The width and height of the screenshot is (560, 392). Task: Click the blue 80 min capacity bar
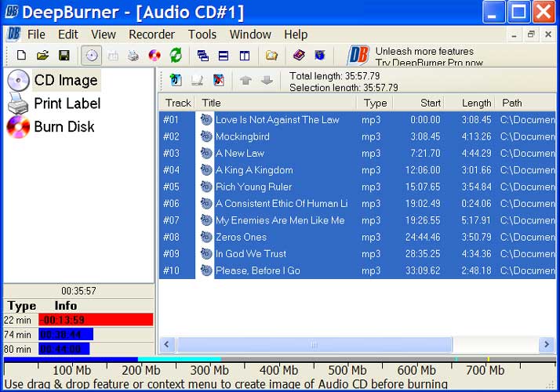pos(64,349)
